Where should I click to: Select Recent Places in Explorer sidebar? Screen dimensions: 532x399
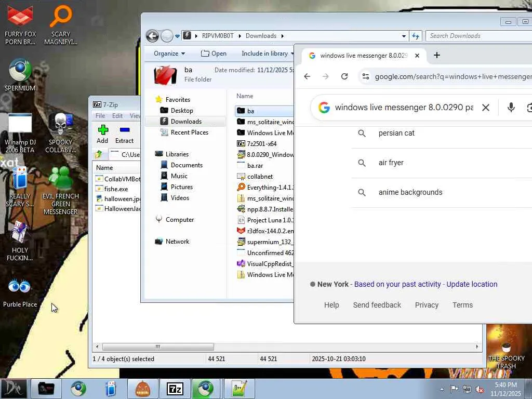click(x=189, y=132)
